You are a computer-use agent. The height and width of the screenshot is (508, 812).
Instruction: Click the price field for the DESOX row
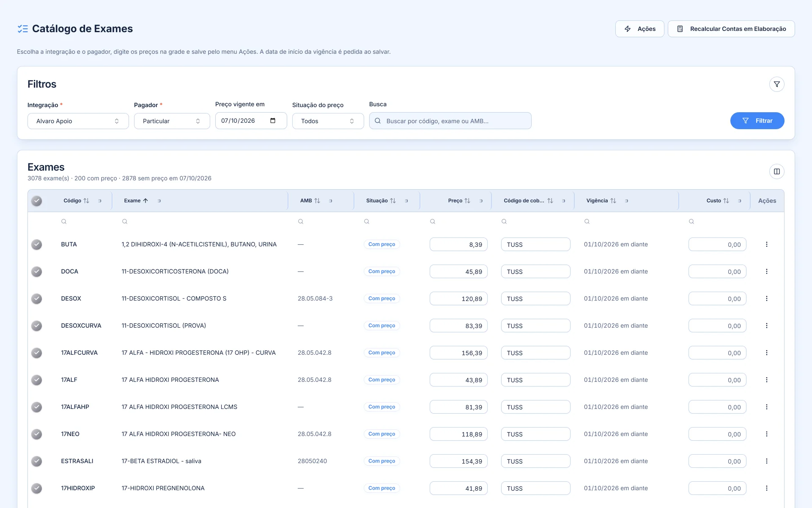click(458, 298)
